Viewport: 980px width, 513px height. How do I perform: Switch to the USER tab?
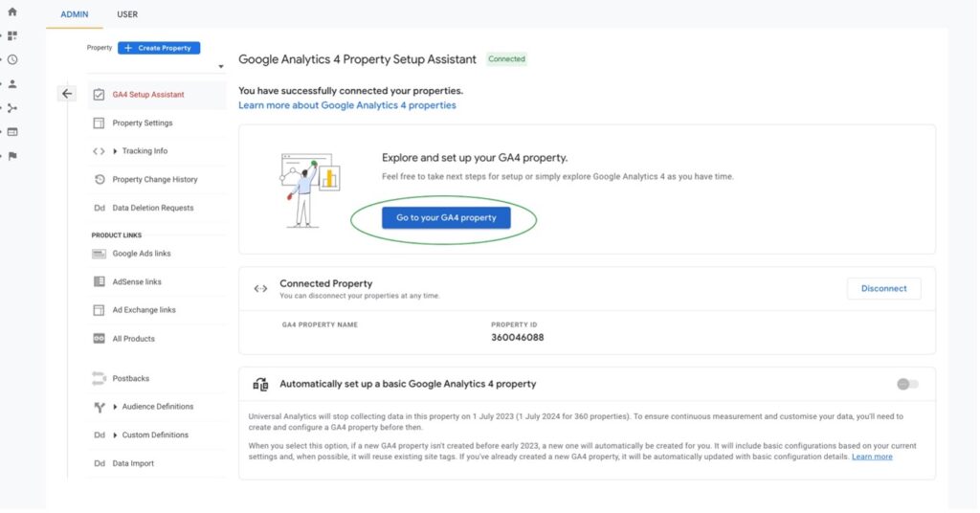127,14
